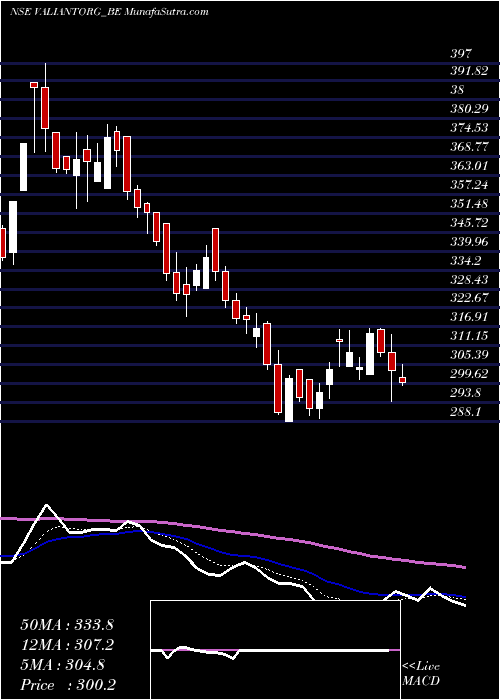Pick the 339.96 price label
500x700 pixels.
pos(469,242)
